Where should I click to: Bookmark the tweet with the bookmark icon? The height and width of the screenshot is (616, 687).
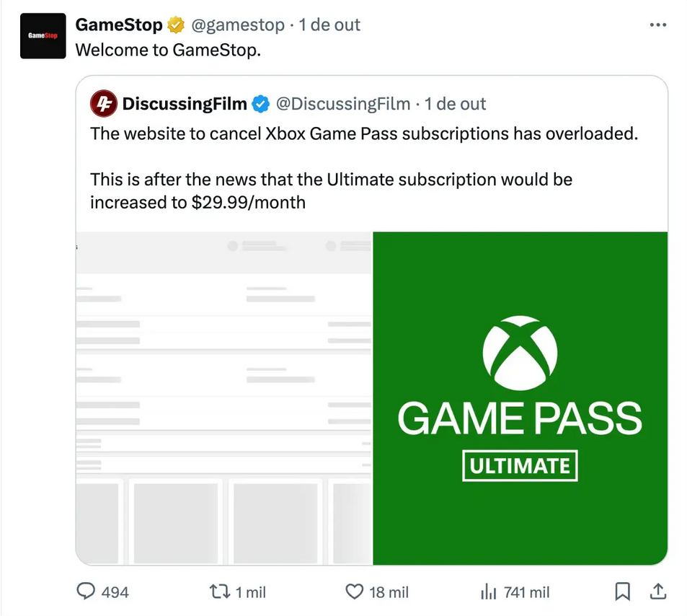(623, 591)
